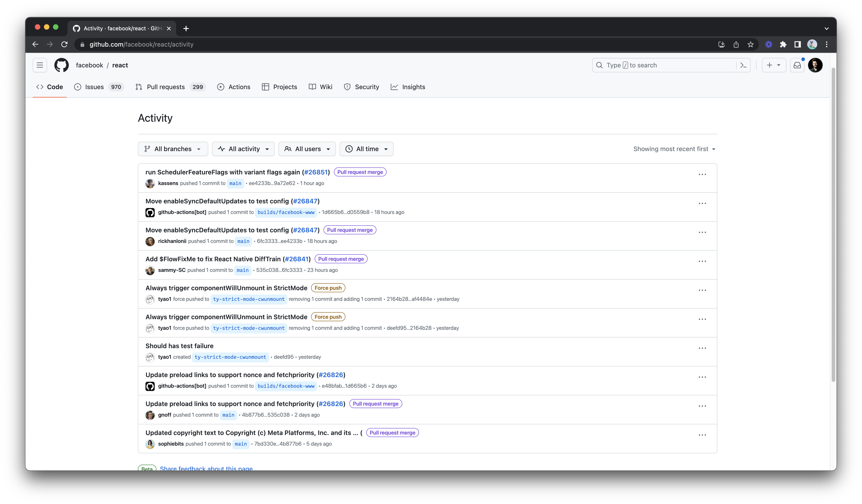
Task: Click the ty-strict-mode-cwunmount branch label
Action: [249, 299]
